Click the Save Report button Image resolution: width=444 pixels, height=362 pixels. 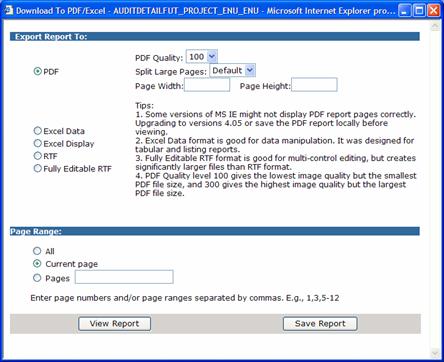320,324
